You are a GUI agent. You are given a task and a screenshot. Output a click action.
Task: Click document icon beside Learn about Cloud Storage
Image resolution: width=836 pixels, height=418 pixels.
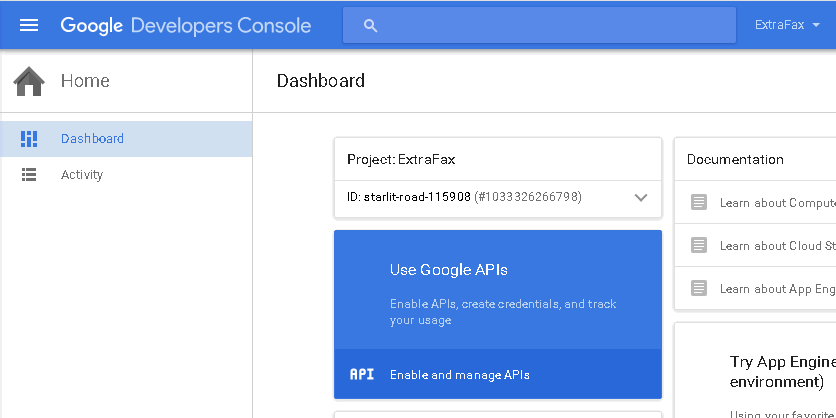(x=699, y=245)
